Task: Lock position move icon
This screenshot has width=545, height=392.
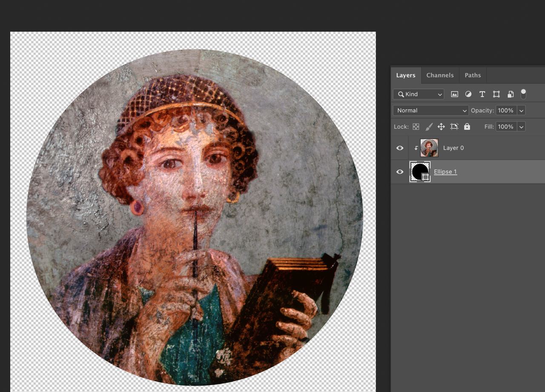Action: click(x=441, y=126)
